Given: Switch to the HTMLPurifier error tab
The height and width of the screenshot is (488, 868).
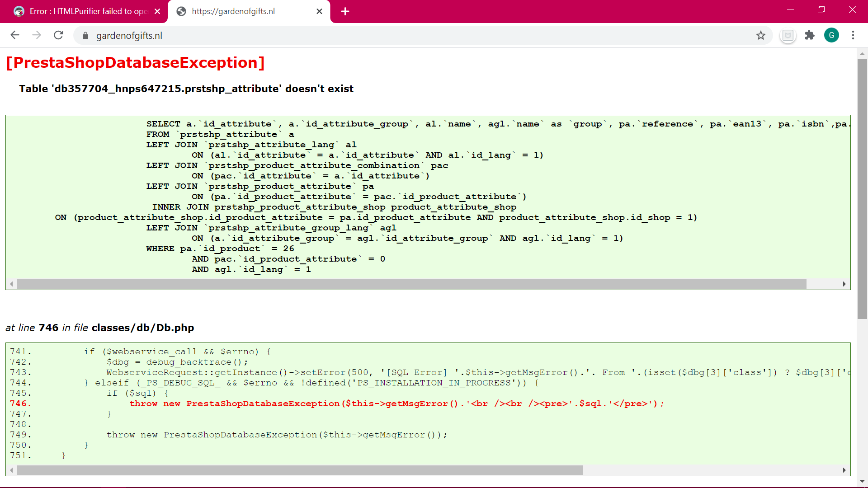Looking at the screenshot, I should 86,11.
